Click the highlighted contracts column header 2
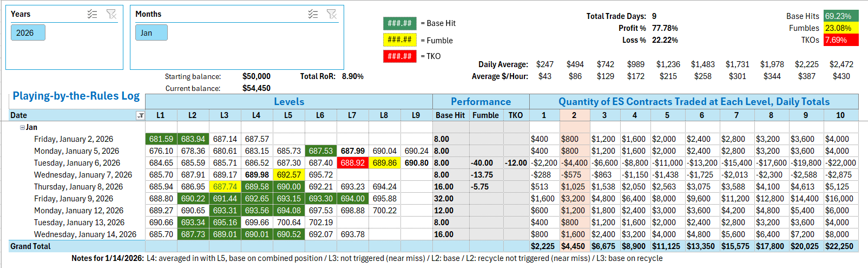 click(x=574, y=115)
